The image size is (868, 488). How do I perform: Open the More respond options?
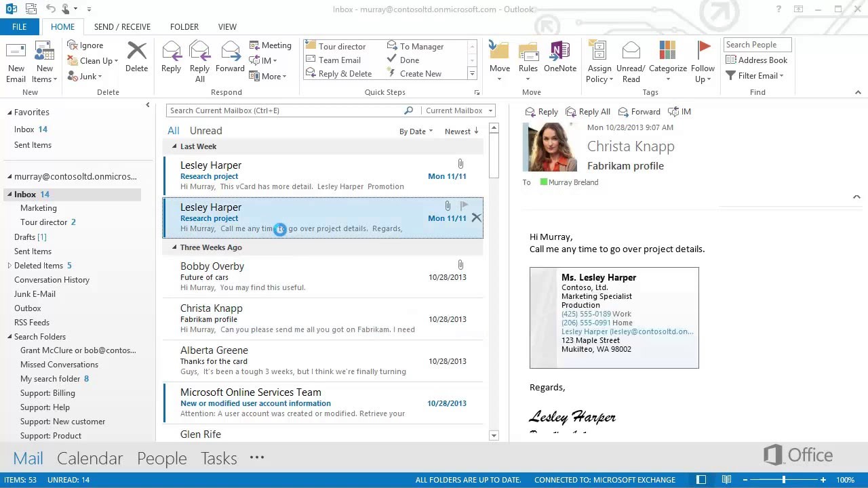pyautogui.click(x=268, y=77)
